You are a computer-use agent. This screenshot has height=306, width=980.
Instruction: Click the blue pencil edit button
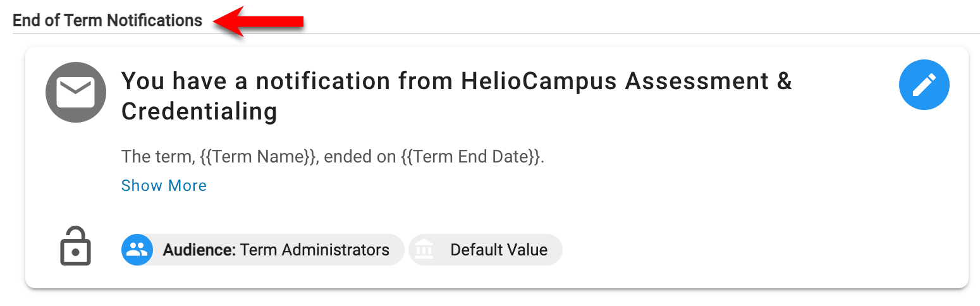tap(924, 85)
